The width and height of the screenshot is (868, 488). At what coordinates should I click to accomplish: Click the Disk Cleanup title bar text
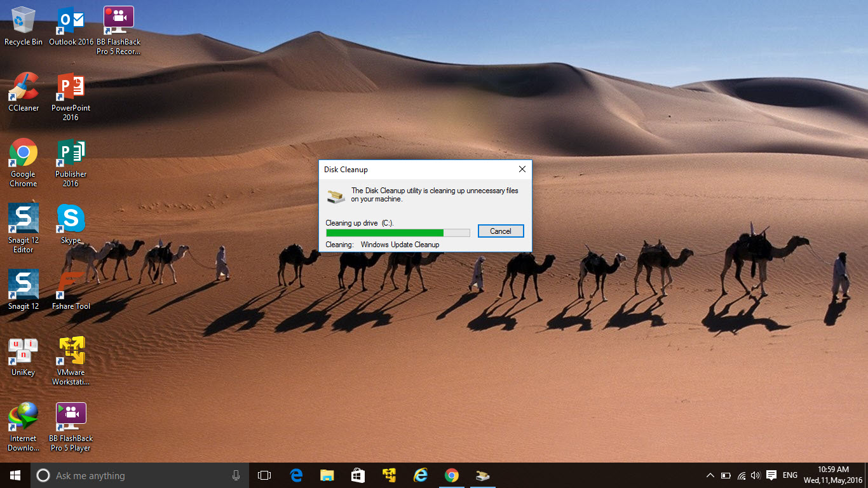pyautogui.click(x=346, y=170)
